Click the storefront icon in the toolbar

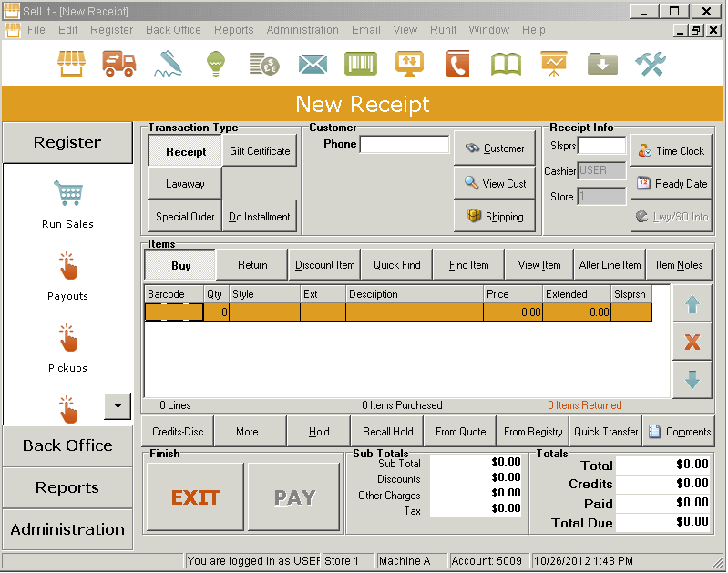point(71,64)
